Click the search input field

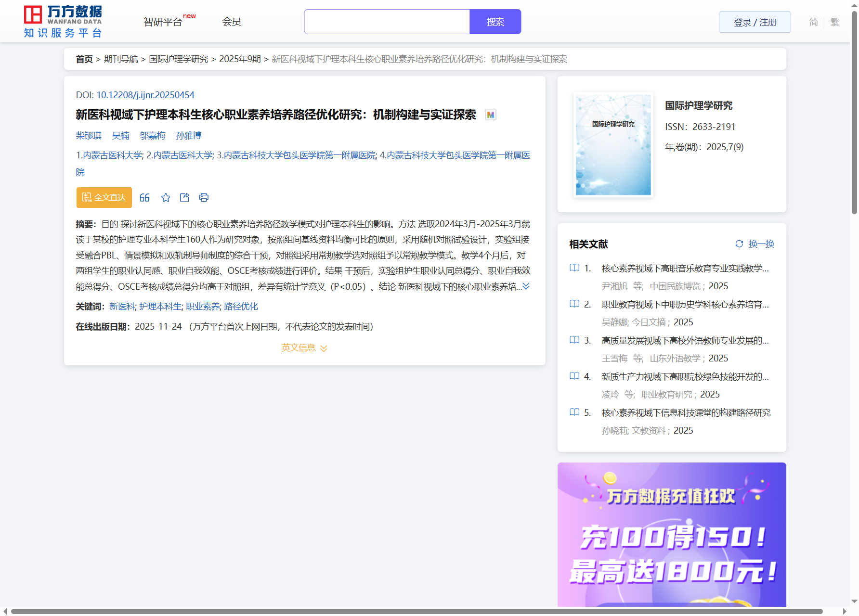(x=387, y=22)
